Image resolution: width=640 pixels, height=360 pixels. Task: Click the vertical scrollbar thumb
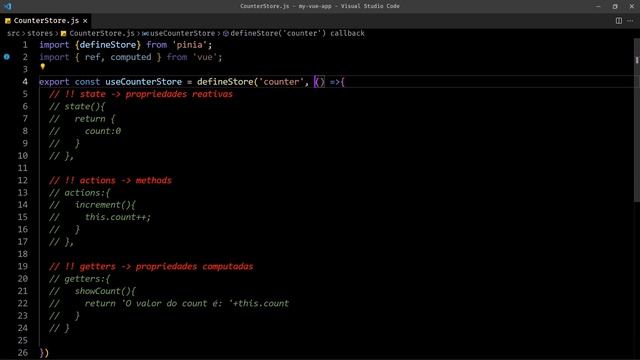637,120
